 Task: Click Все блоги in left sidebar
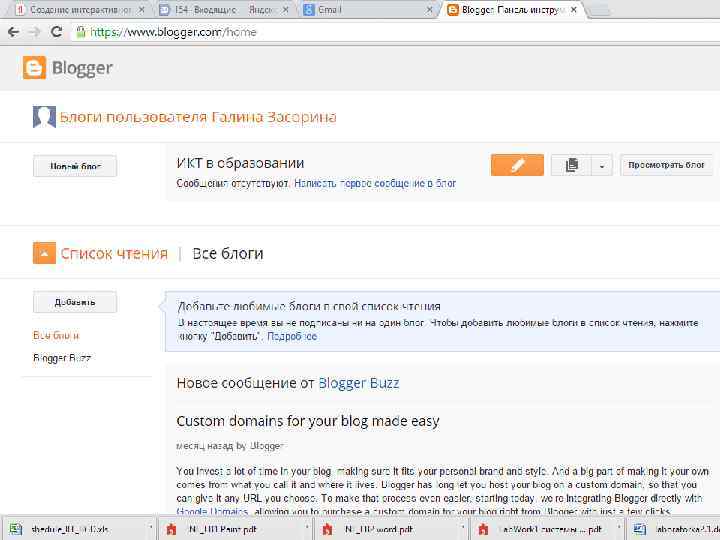56,335
